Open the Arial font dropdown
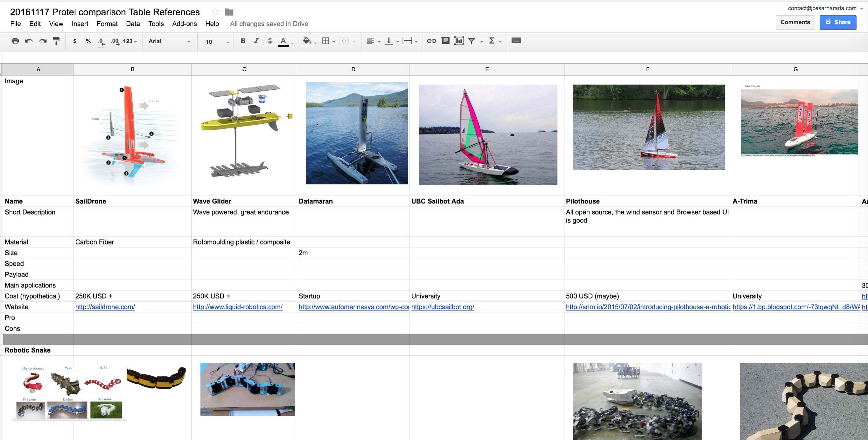Screen dimensions: 868x440 pos(170,41)
